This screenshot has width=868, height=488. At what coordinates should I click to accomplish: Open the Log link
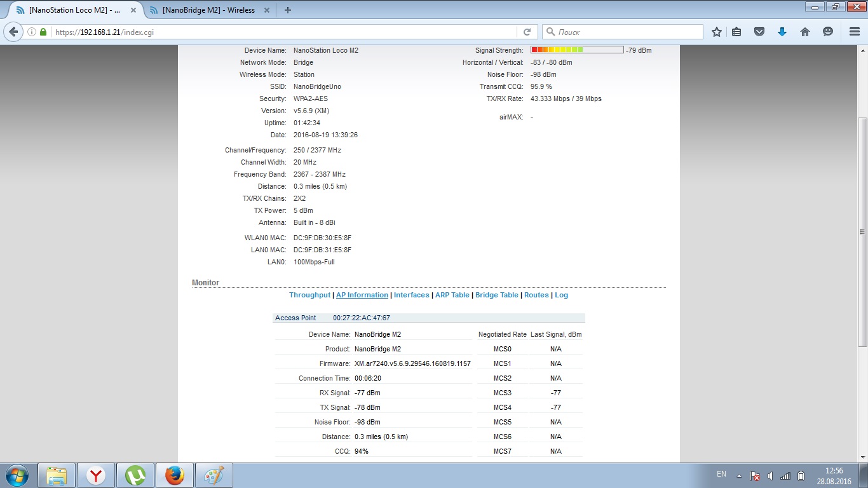(x=562, y=295)
